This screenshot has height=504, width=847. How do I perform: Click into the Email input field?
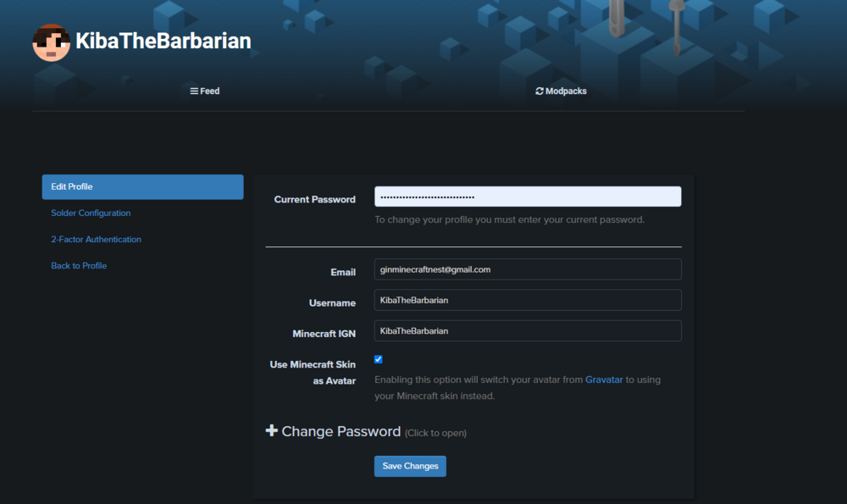528,269
